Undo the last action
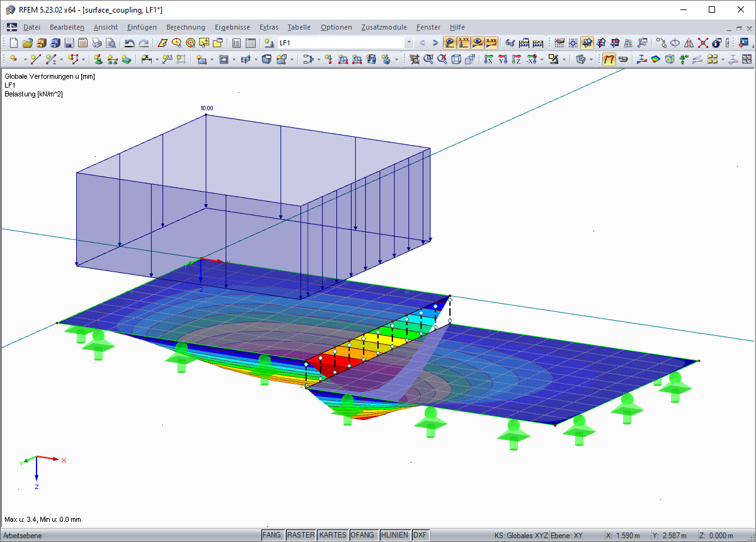The image size is (756, 542). pyautogui.click(x=130, y=43)
